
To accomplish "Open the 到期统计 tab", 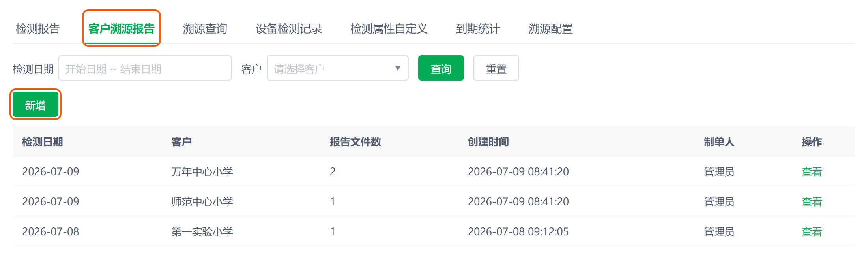I will pos(478,29).
